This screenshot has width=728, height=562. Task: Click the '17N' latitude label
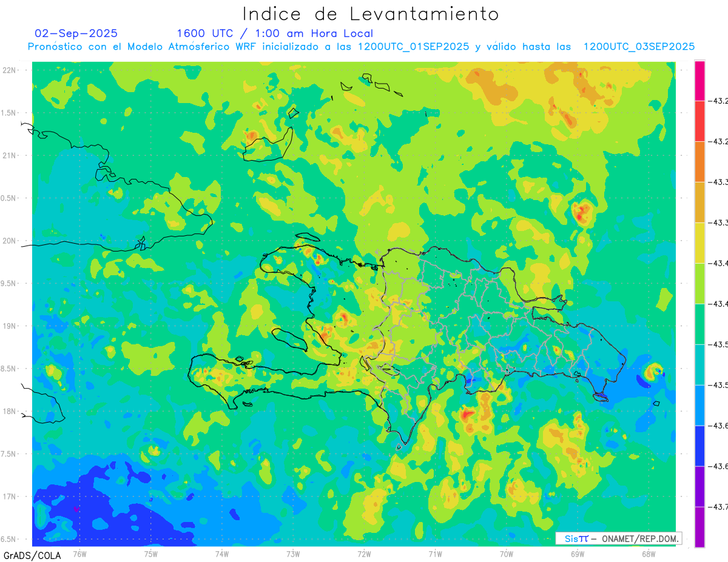pyautogui.click(x=9, y=497)
